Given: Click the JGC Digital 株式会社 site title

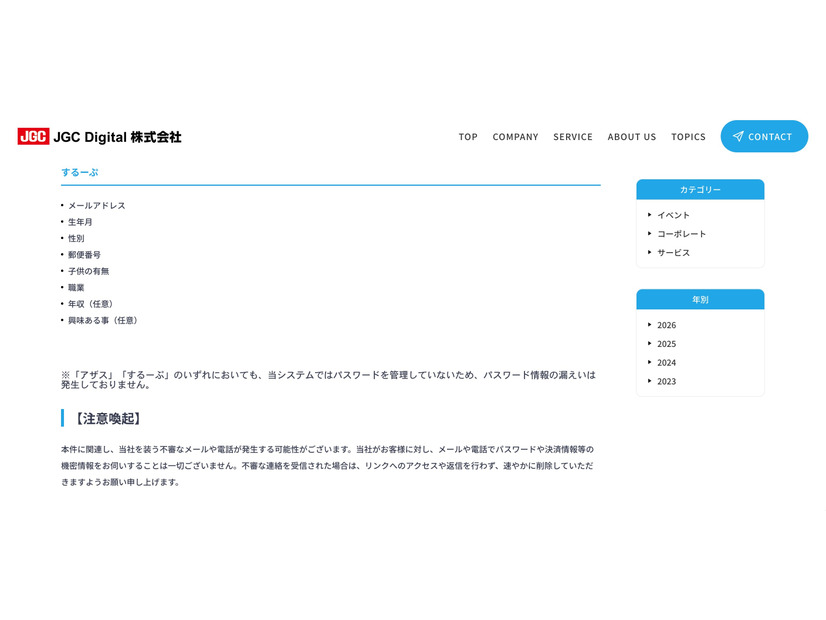Looking at the screenshot, I should click(x=117, y=137).
